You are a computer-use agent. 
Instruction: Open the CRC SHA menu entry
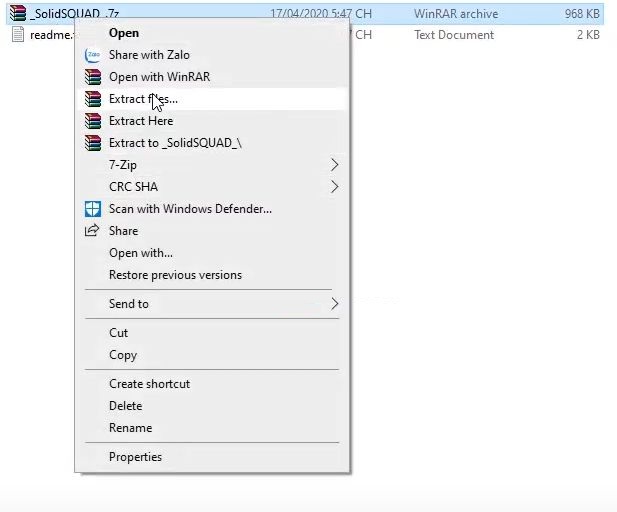[x=211, y=187]
